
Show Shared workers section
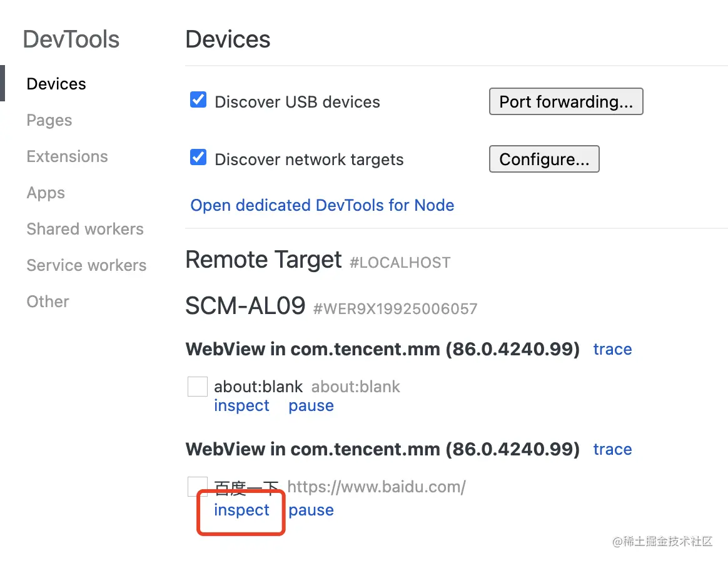[85, 229]
